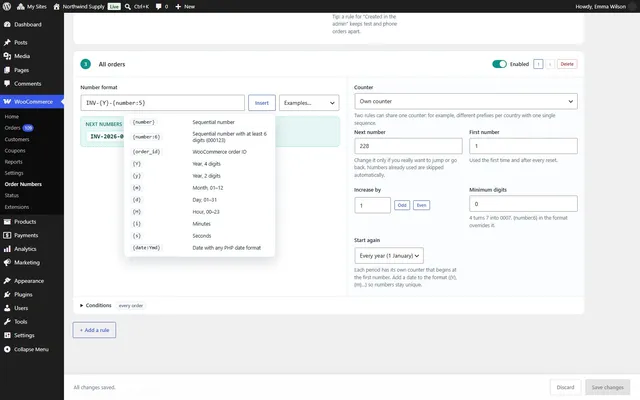Viewport: 640px width, 400px height.
Task: Click the Minimum digits field
Action: click(523, 204)
